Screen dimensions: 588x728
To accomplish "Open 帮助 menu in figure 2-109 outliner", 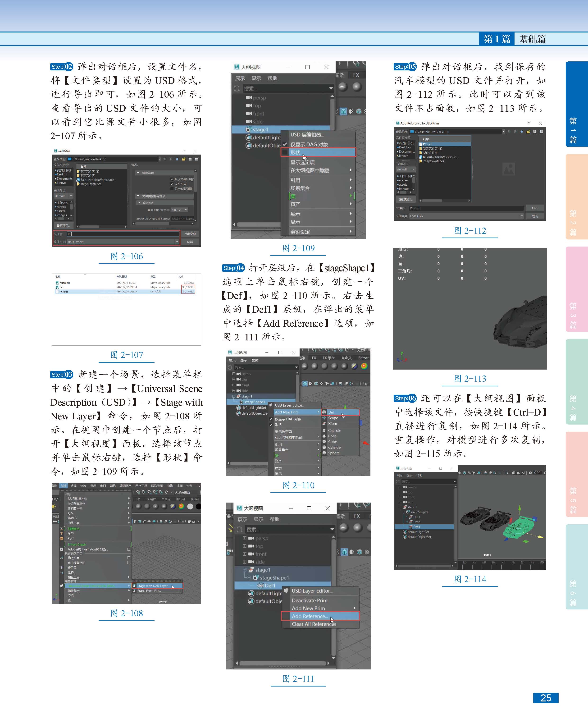I will 272,78.
